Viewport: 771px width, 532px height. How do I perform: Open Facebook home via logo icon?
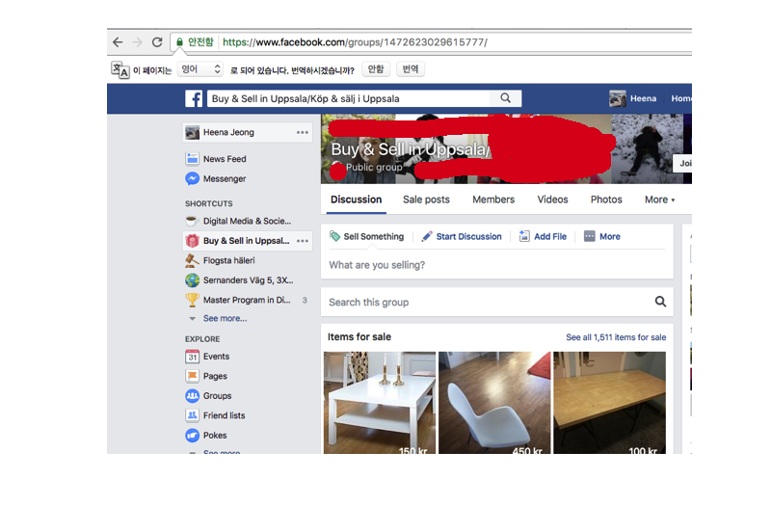click(x=194, y=99)
